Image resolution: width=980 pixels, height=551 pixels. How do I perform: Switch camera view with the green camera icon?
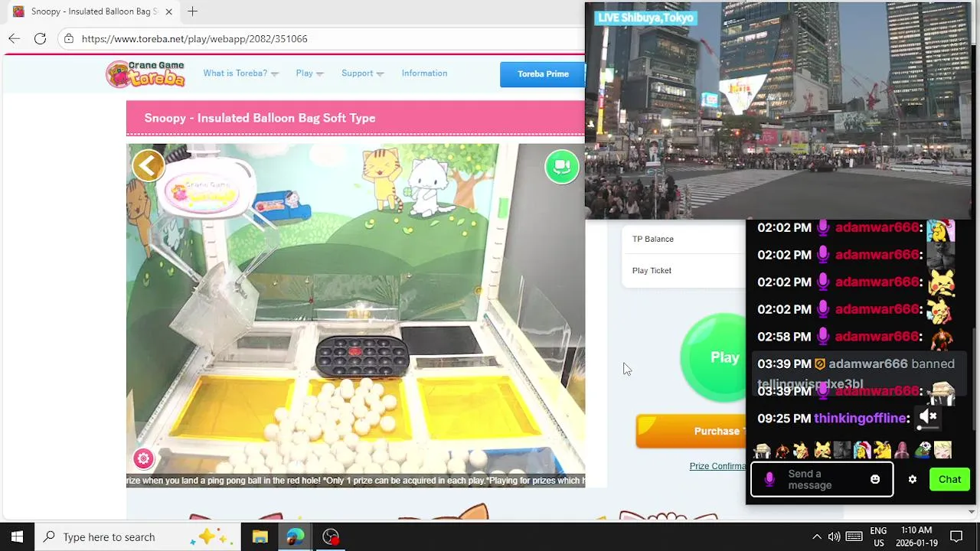coord(561,166)
